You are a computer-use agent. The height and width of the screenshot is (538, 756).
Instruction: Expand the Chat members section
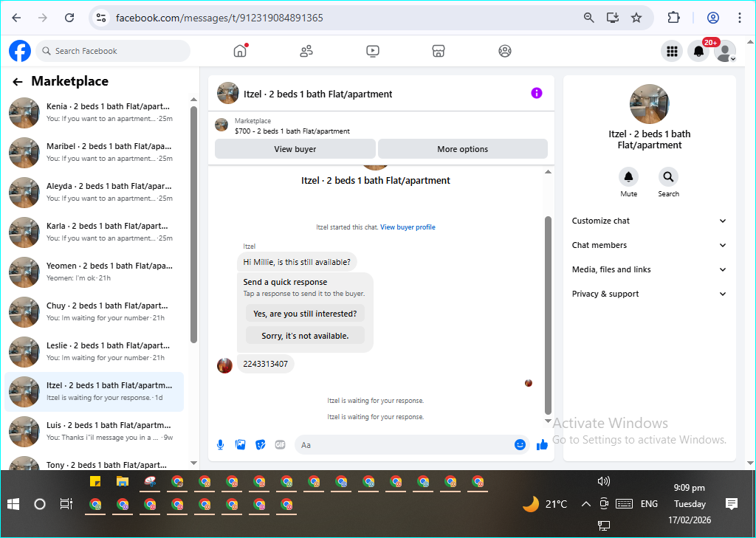(x=649, y=245)
